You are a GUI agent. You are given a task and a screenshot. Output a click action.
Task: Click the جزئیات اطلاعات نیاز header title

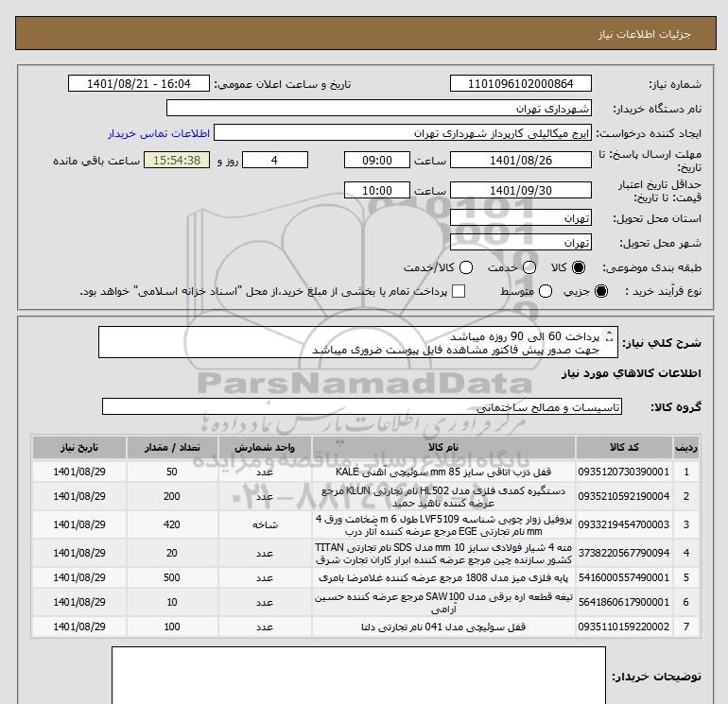click(x=645, y=34)
